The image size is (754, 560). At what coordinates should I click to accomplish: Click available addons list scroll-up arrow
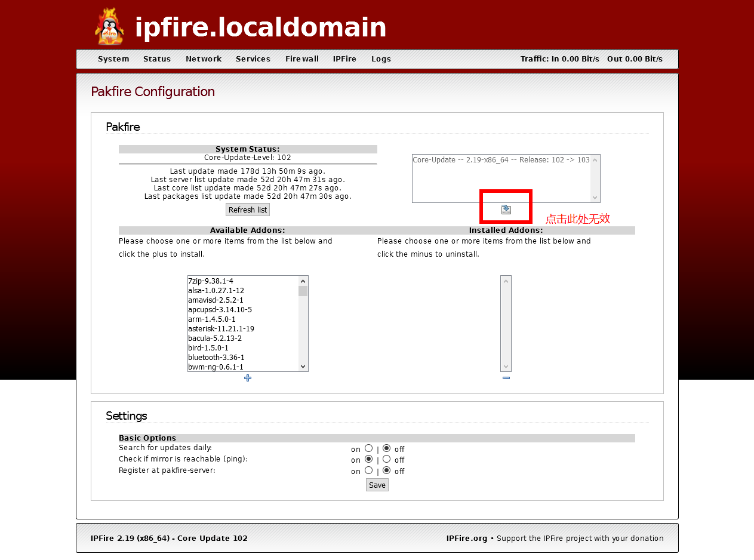303,281
